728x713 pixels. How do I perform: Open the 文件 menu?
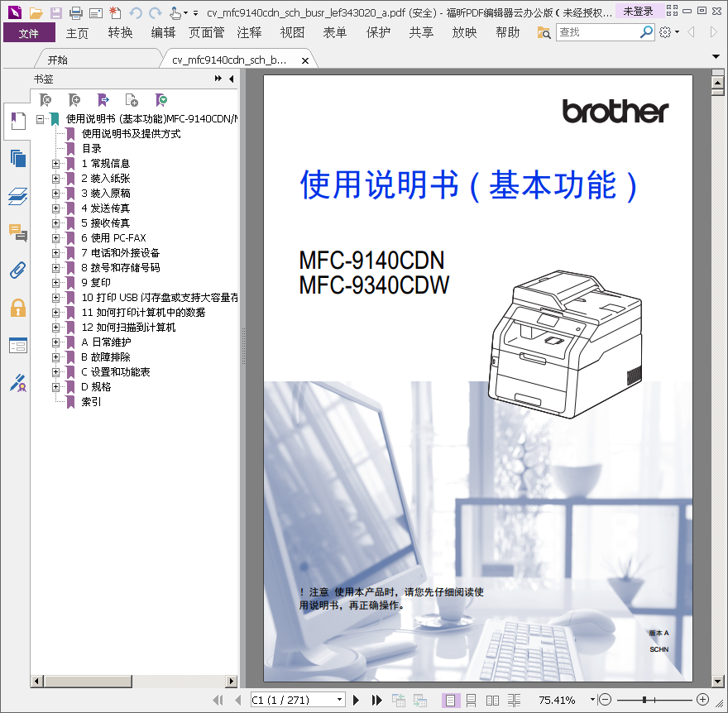pos(29,33)
